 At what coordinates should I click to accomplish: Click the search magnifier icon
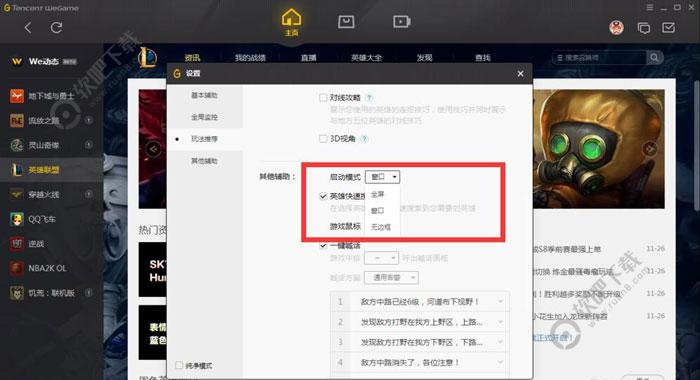point(654,58)
